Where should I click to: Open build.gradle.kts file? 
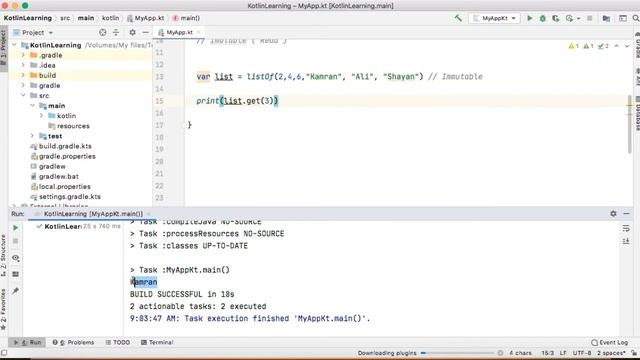click(x=65, y=146)
